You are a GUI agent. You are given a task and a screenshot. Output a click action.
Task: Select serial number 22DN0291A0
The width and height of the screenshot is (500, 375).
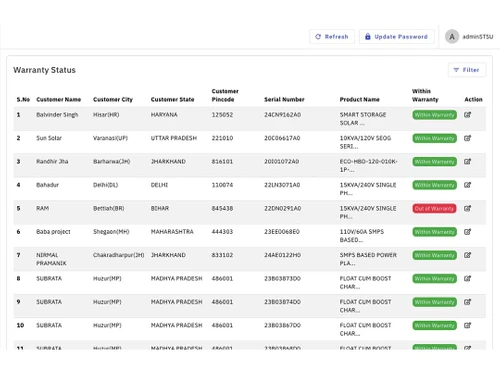click(x=283, y=208)
